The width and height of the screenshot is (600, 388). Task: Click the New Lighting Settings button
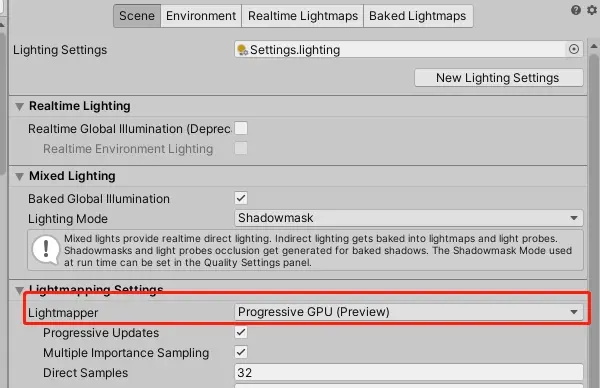(499, 78)
